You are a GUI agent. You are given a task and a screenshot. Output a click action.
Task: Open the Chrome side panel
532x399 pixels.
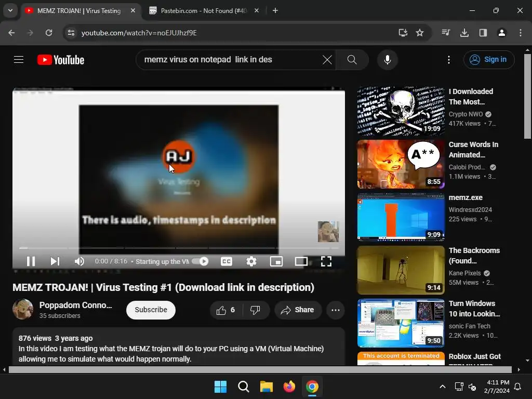pos(483,33)
